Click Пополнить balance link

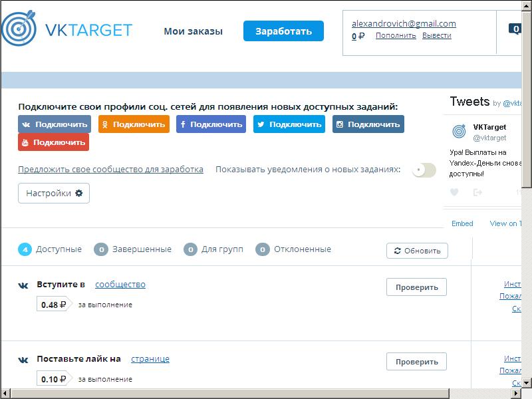coord(396,35)
